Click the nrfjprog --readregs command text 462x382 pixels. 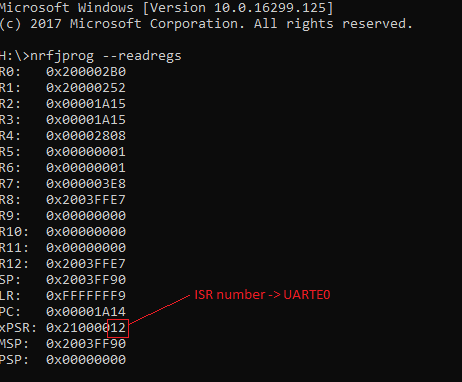coord(106,56)
